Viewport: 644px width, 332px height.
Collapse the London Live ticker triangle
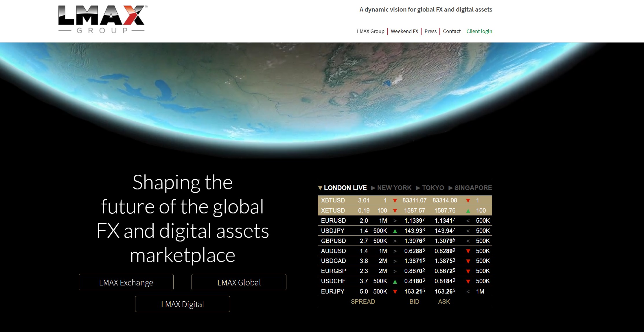pyautogui.click(x=320, y=188)
